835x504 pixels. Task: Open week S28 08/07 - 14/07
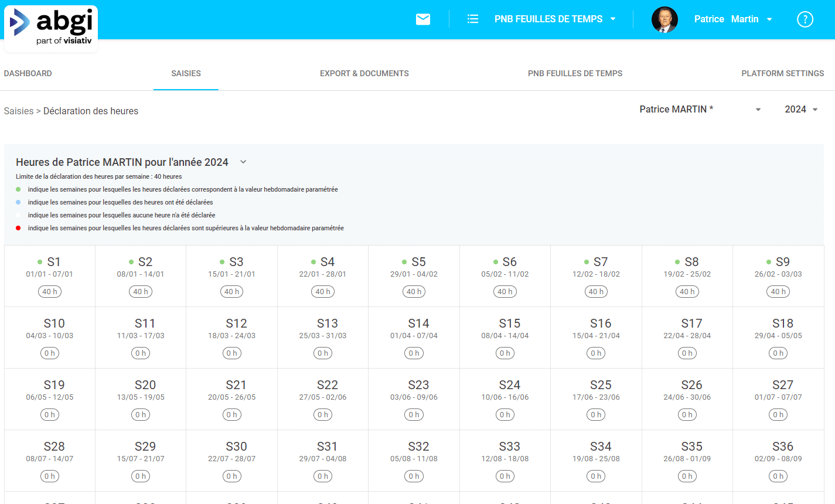[x=50, y=459]
